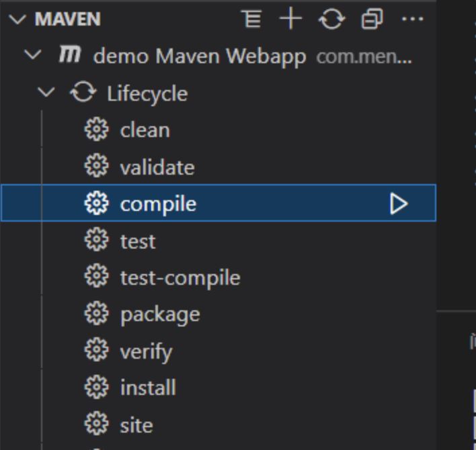Click the Lifecycle cycle arrows icon
Screen dimensions: 476x450
(x=83, y=91)
